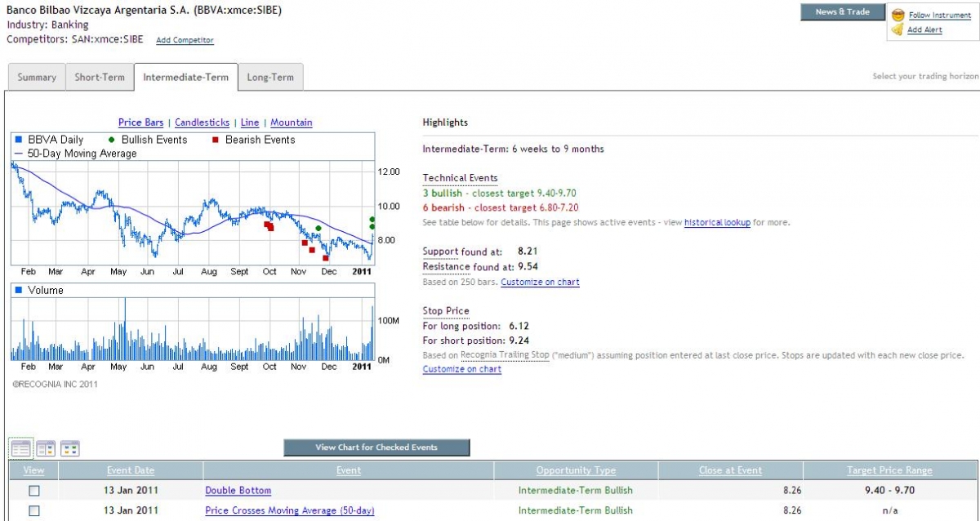Check the Price Crosses Moving Average checkbox
This screenshot has height=521, width=980.
(34, 510)
